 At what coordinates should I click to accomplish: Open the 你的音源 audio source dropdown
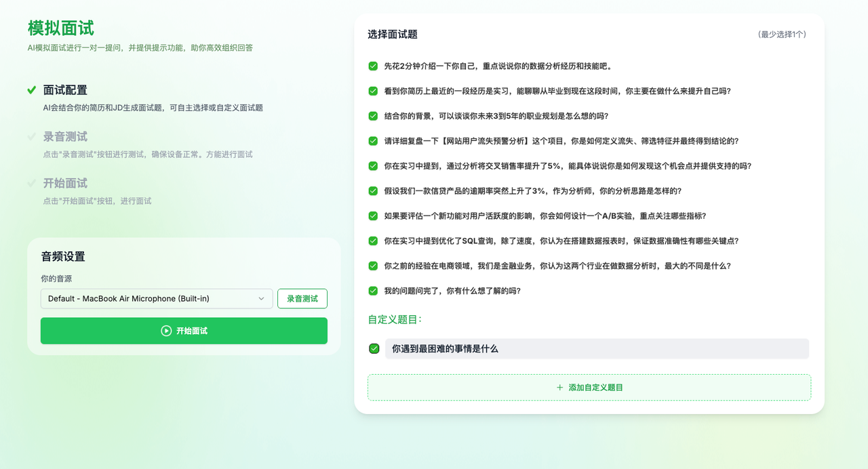click(x=156, y=298)
